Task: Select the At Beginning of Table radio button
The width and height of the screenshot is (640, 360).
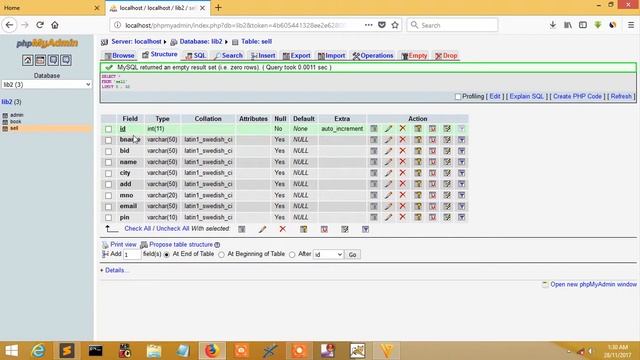Action: [221, 255]
